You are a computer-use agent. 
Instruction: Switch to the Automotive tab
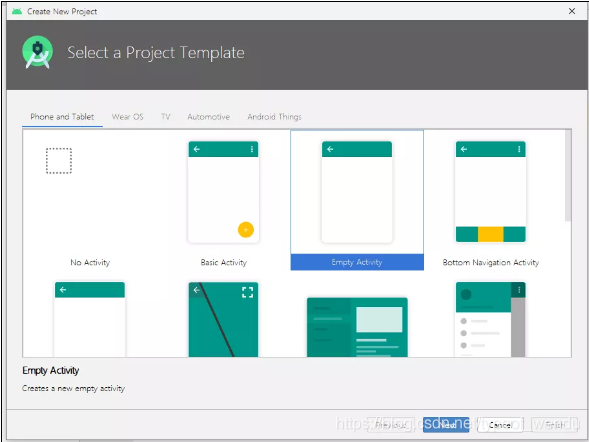tap(208, 117)
